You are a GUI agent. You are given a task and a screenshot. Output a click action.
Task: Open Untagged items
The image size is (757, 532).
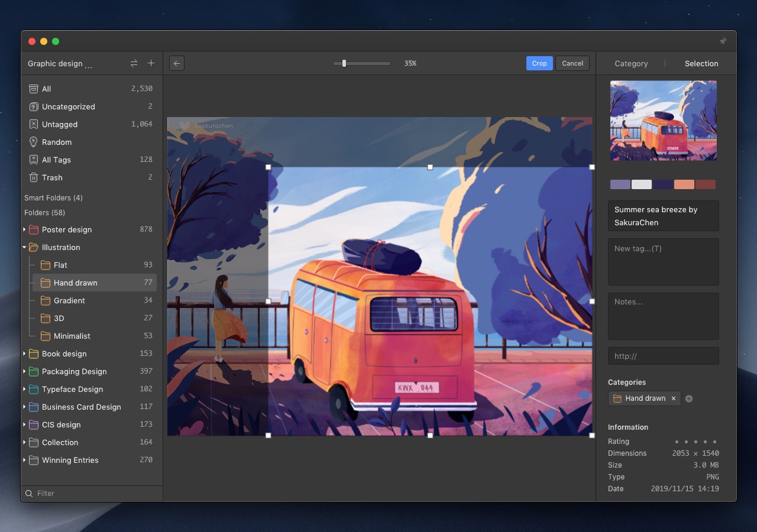[x=92, y=124]
